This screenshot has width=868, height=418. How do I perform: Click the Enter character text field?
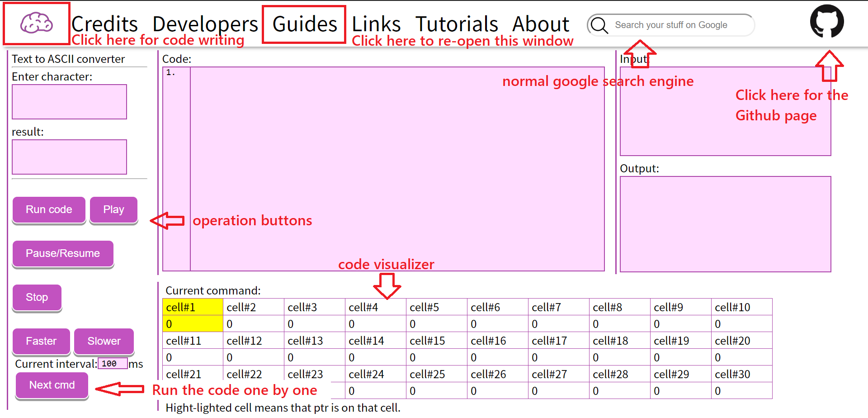69,102
